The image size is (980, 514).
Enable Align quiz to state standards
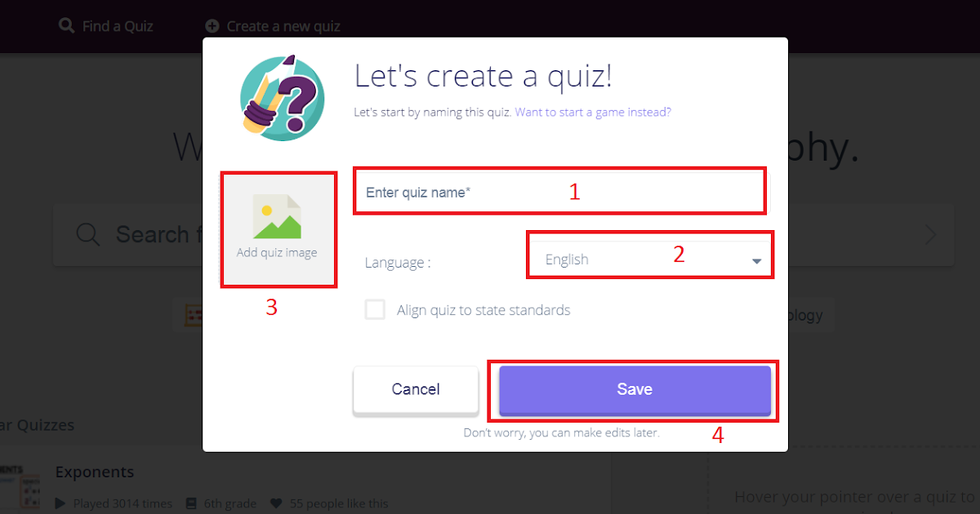(375, 309)
